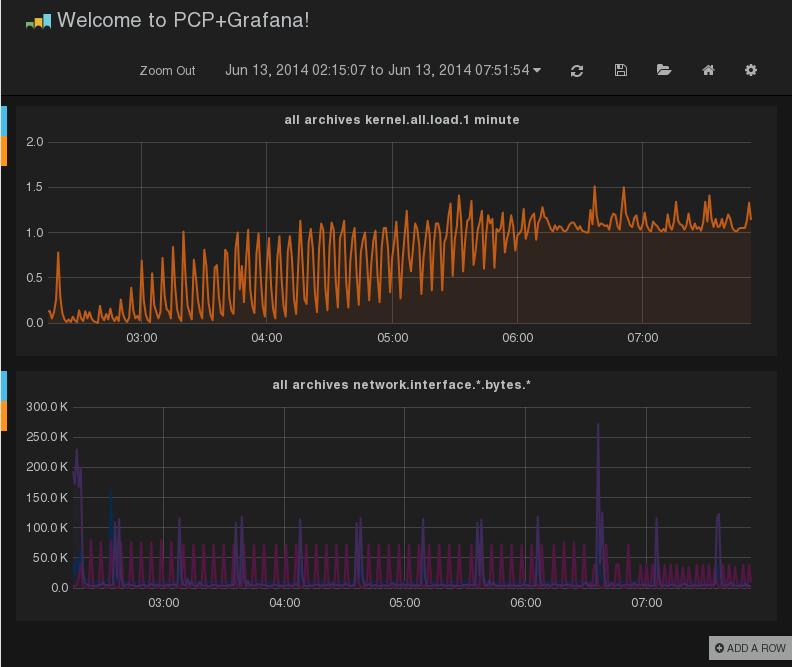Image resolution: width=792 pixels, height=667 pixels.
Task: Click the ADD A ROW button
Action: point(750,648)
